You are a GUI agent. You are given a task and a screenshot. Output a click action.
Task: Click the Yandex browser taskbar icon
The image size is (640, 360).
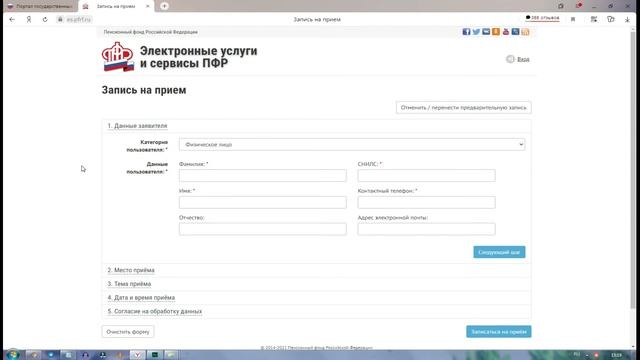click(137, 355)
